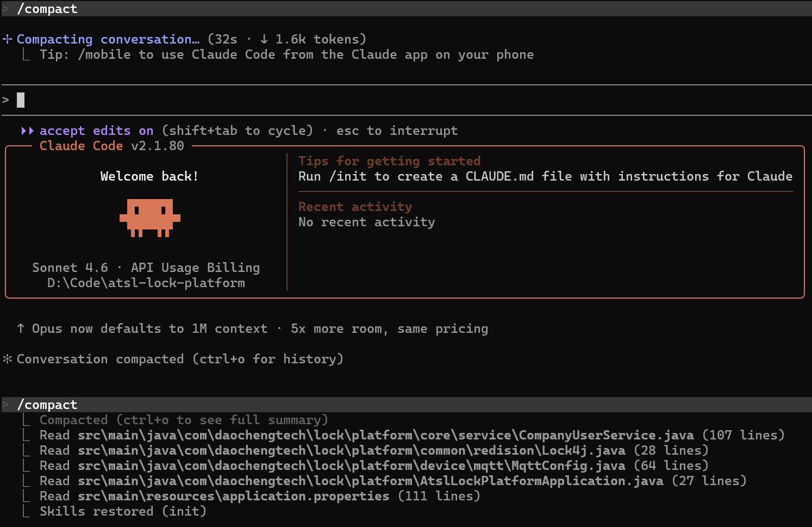Image resolution: width=812 pixels, height=527 pixels.
Task: Click the top /compact command line
Action: [406, 9]
